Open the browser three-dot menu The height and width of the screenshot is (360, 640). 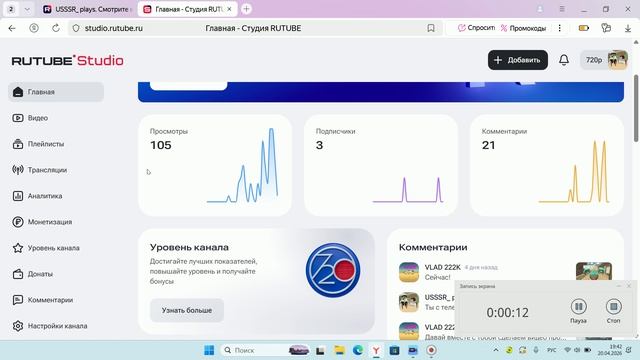560,28
